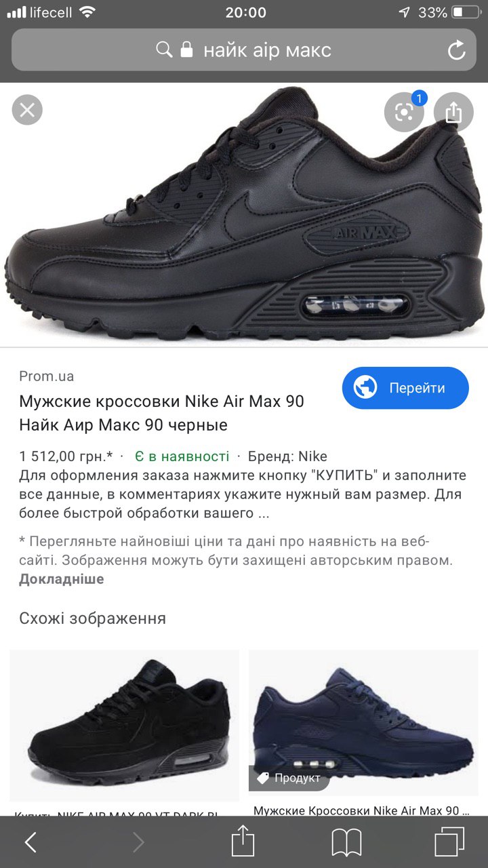Open Safari bookmarks book icon

[346, 843]
